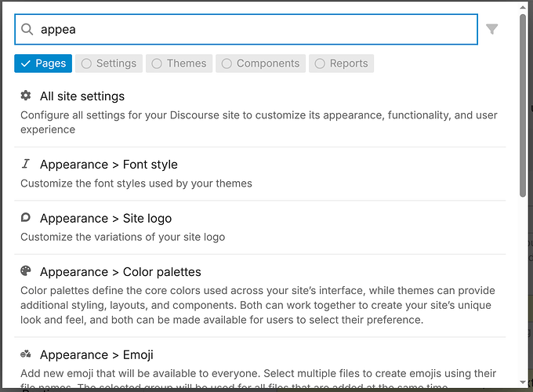Enable the Reports filter
The width and height of the screenshot is (533, 392).
(x=341, y=64)
